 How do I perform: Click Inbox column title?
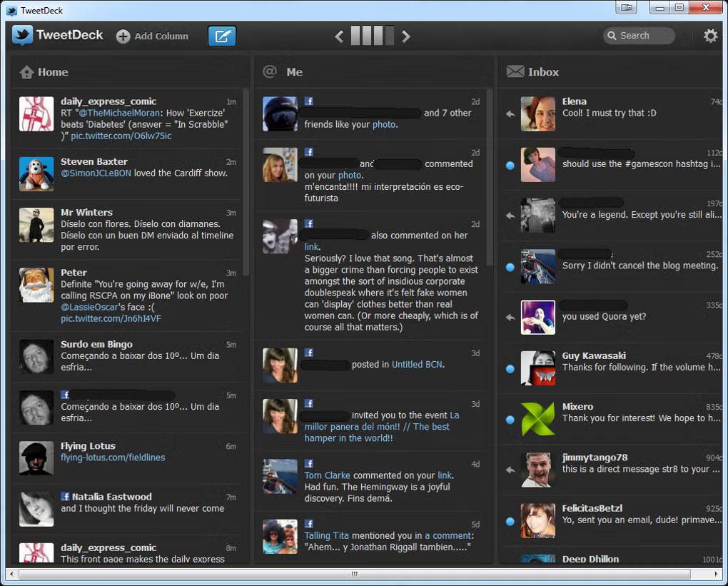pyautogui.click(x=543, y=72)
